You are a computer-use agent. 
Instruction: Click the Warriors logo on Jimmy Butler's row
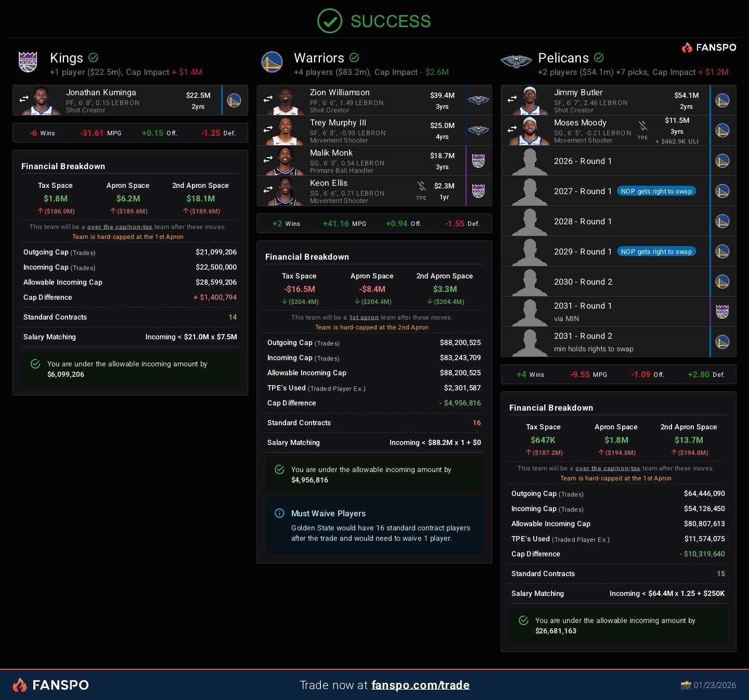tap(722, 100)
